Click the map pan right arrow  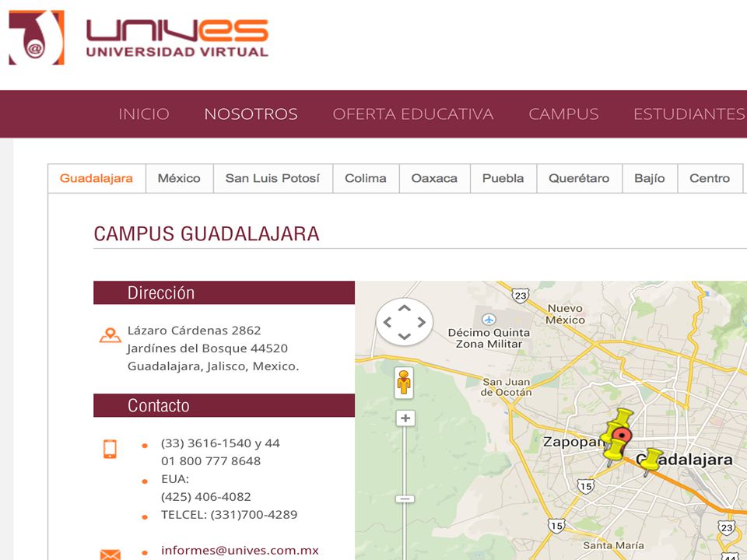(x=421, y=322)
